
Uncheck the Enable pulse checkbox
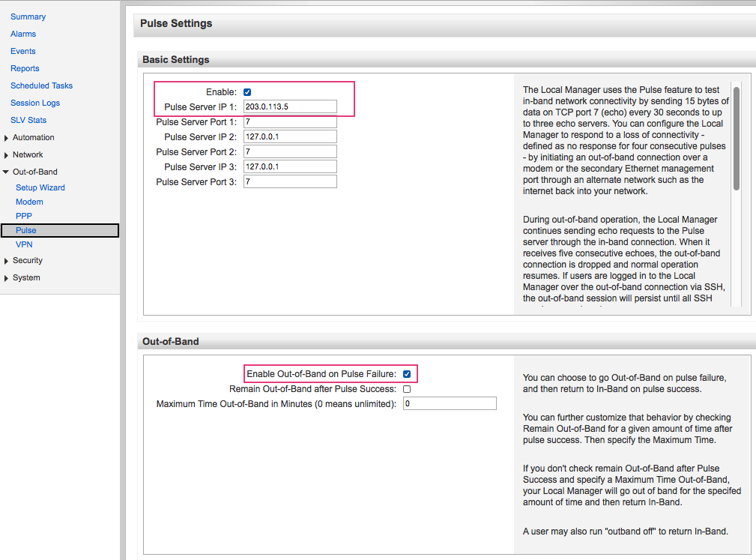tap(247, 92)
